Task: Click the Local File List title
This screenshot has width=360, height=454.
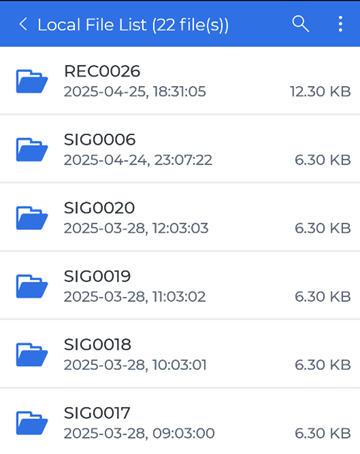Action: [133, 25]
